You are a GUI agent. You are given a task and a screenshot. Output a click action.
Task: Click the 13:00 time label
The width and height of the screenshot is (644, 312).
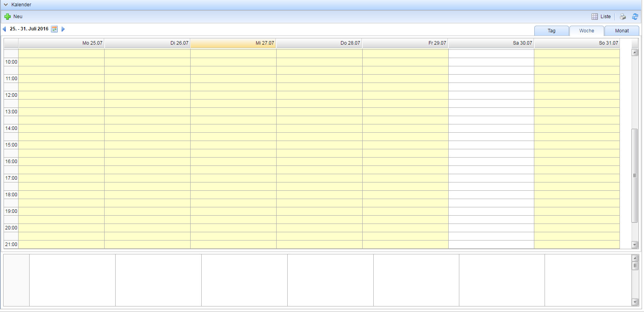(11, 112)
